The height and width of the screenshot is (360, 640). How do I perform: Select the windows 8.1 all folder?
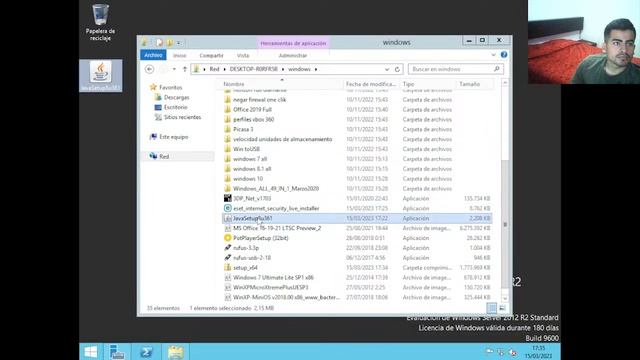pyautogui.click(x=252, y=169)
